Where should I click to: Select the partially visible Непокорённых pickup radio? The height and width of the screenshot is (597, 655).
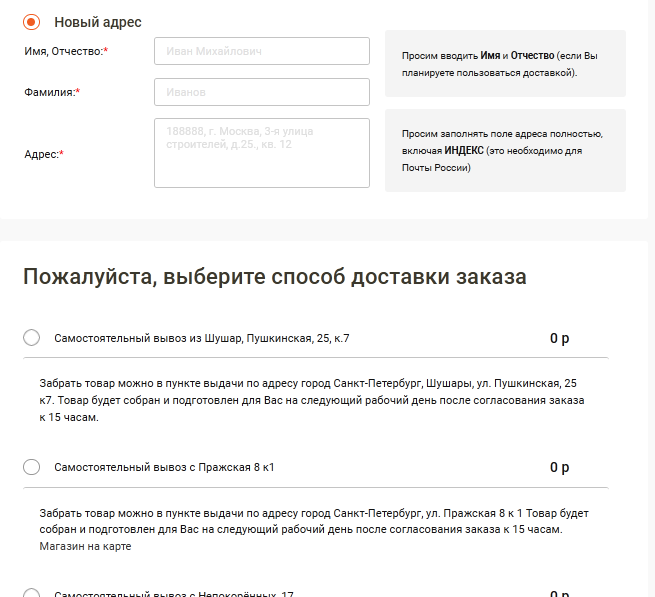(x=31, y=592)
